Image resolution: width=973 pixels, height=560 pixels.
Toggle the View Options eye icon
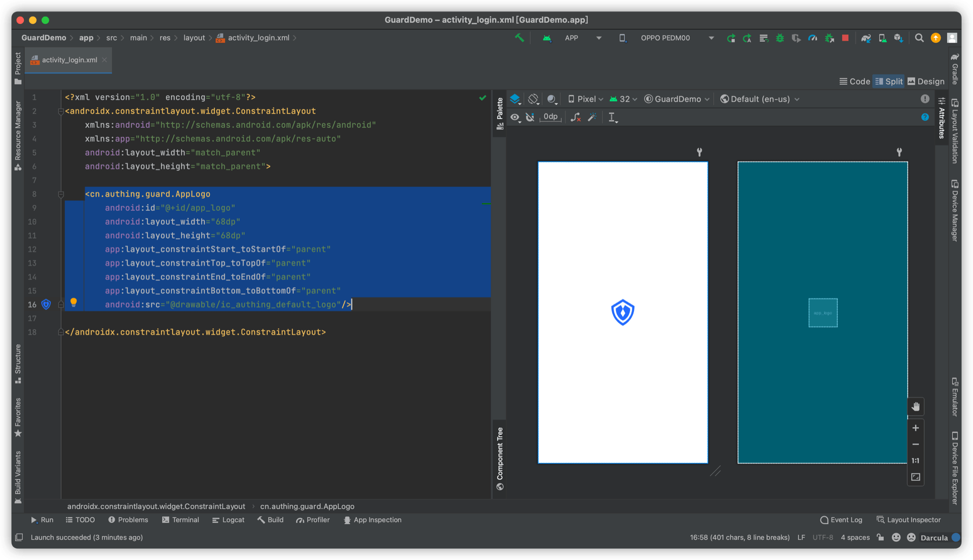point(515,118)
